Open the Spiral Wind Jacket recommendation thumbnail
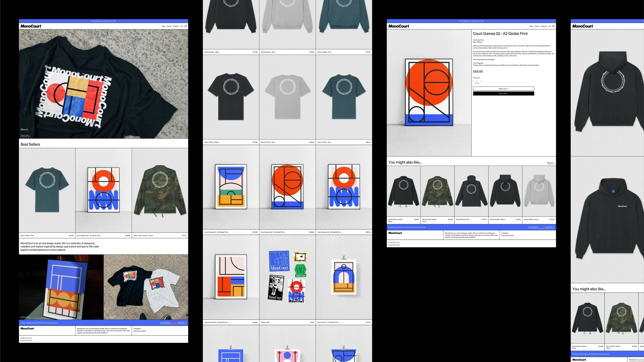Screen dimensions: 644x362 click(471, 191)
